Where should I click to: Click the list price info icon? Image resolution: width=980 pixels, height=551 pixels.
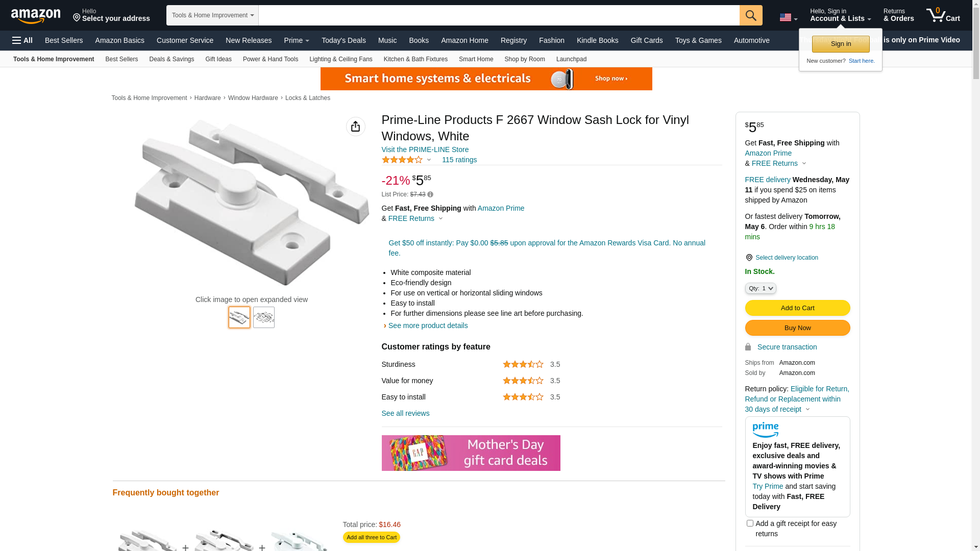(430, 194)
